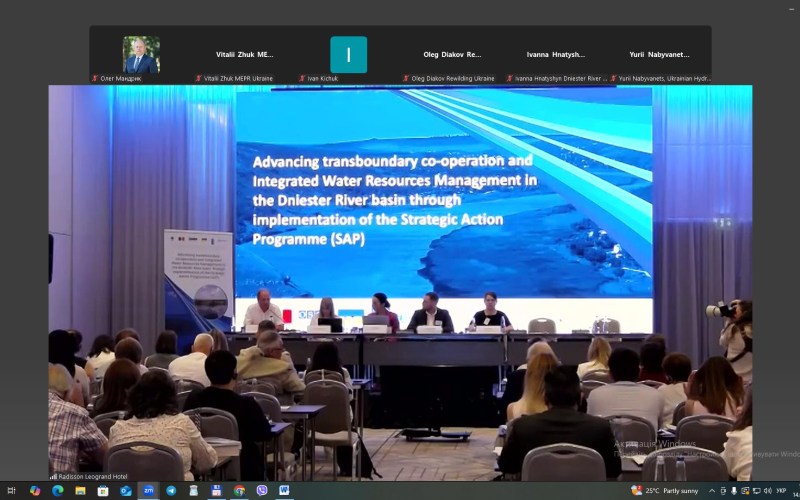Select the Vitalii Zhuk MEPR Ukraine participant tile
The image size is (800, 500).
pyautogui.click(x=244, y=55)
